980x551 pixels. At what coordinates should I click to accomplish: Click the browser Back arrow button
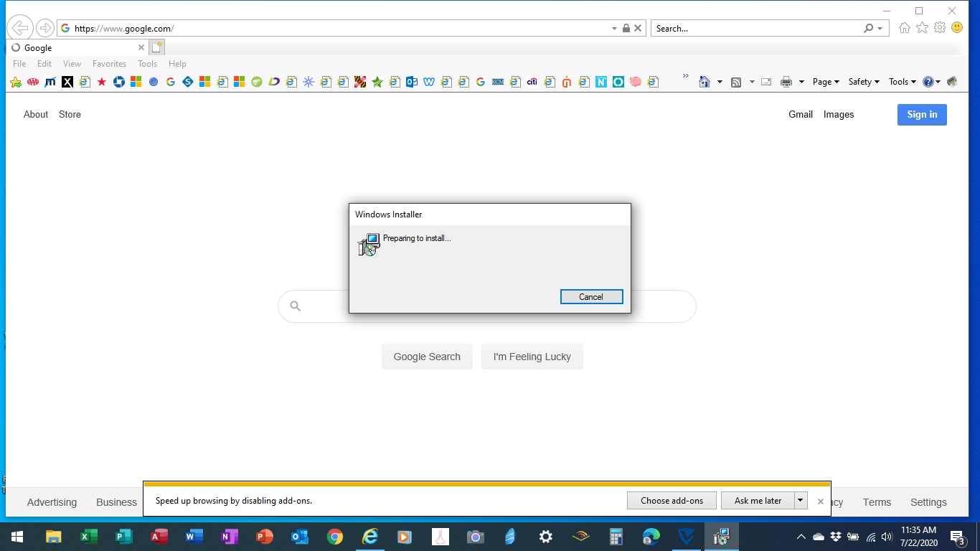(20, 28)
